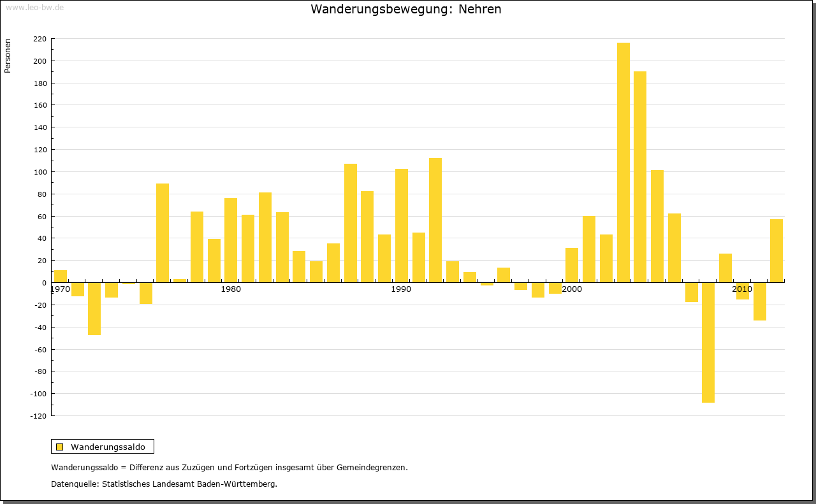Click the 220 y-axis tick label
Screen dimensions: 816x504
click(40, 39)
